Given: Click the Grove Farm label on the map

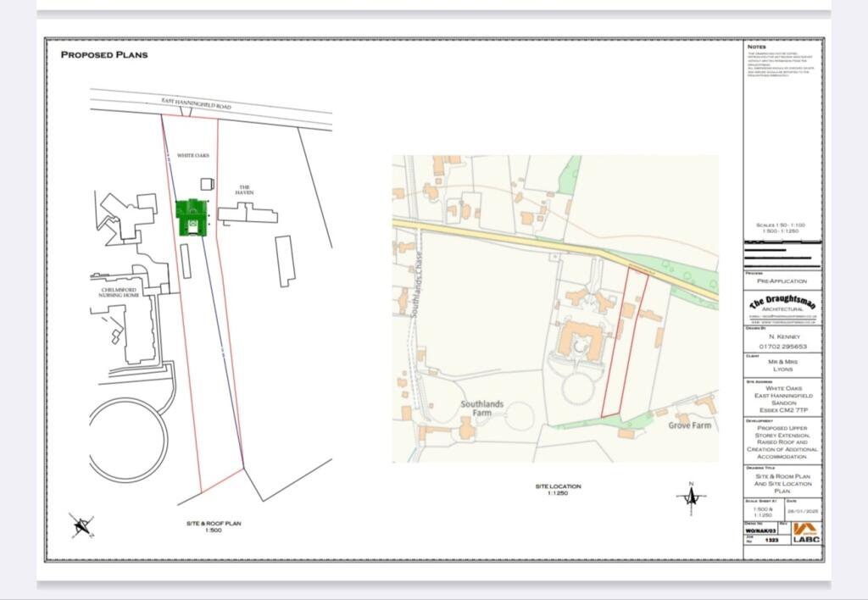Looking at the screenshot, I should coord(689,425).
